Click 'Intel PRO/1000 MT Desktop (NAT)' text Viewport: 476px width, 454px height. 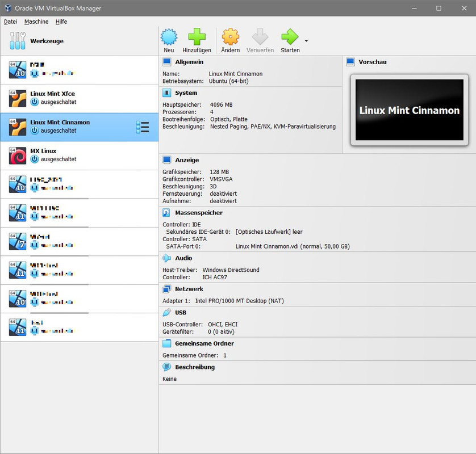[x=240, y=301]
